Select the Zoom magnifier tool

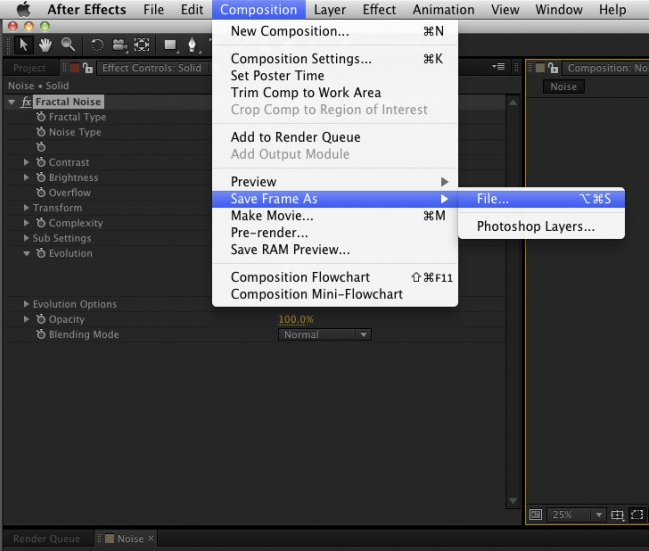67,45
